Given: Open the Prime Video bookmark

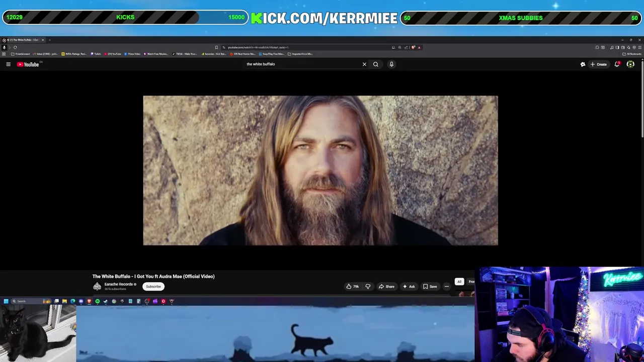Looking at the screenshot, I should pyautogui.click(x=132, y=54).
